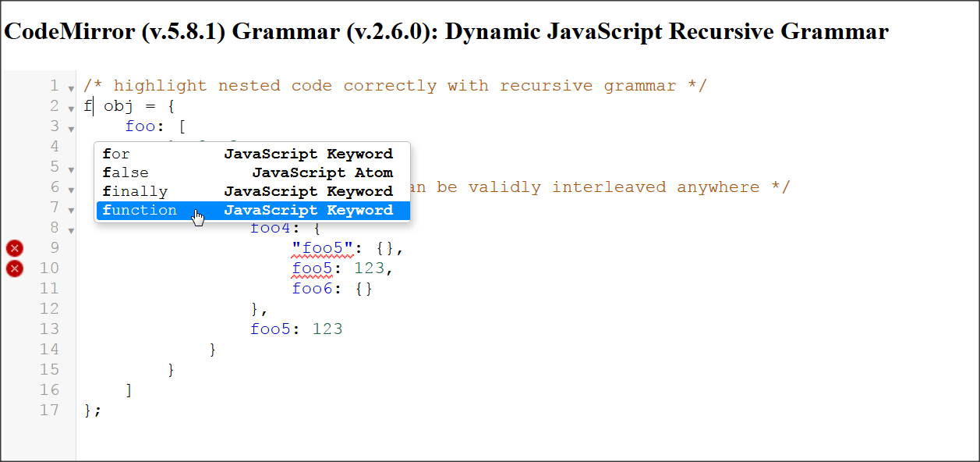
Task: Collapse the fold arrow on line 3
Action: (71, 129)
